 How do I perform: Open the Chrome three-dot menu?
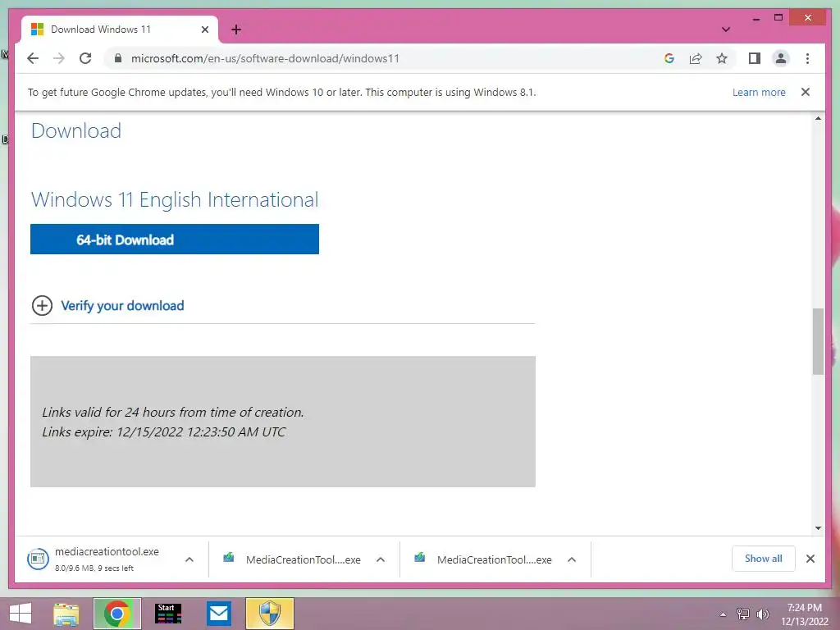point(807,58)
